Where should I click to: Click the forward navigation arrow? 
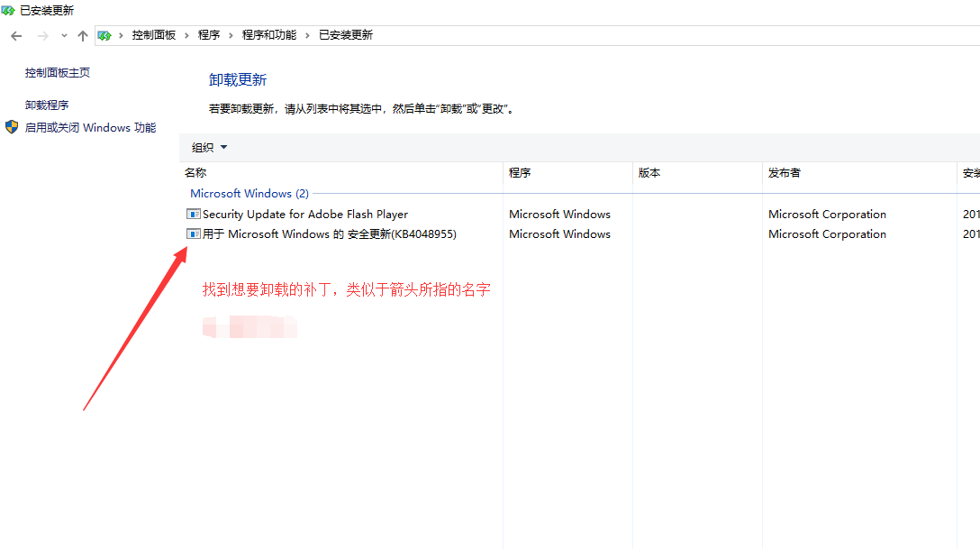[42, 35]
